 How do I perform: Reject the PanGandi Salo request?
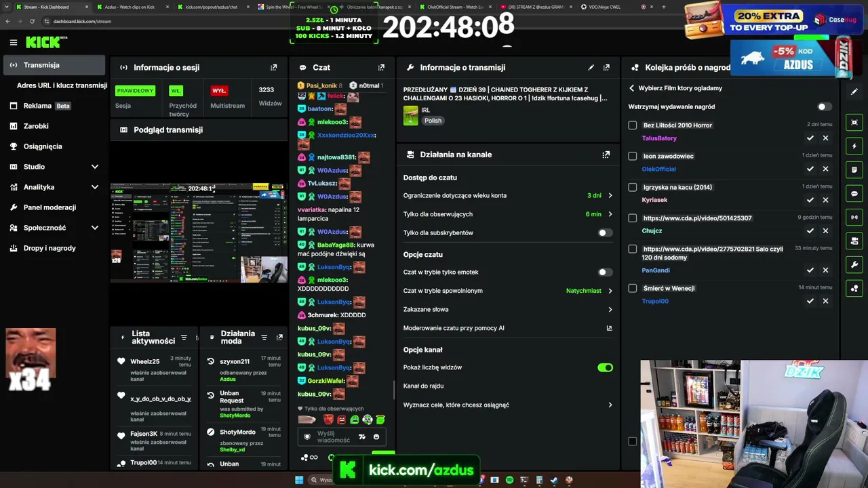click(825, 270)
